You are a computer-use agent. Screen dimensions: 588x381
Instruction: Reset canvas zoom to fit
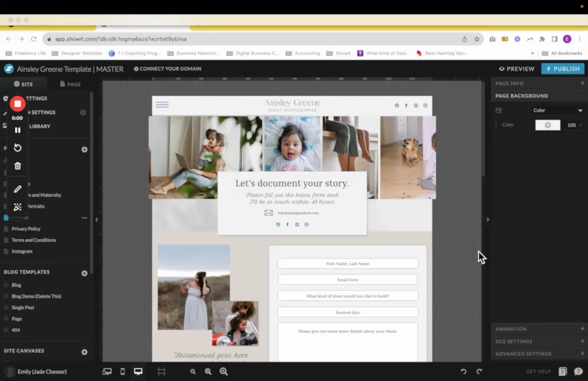(x=208, y=371)
